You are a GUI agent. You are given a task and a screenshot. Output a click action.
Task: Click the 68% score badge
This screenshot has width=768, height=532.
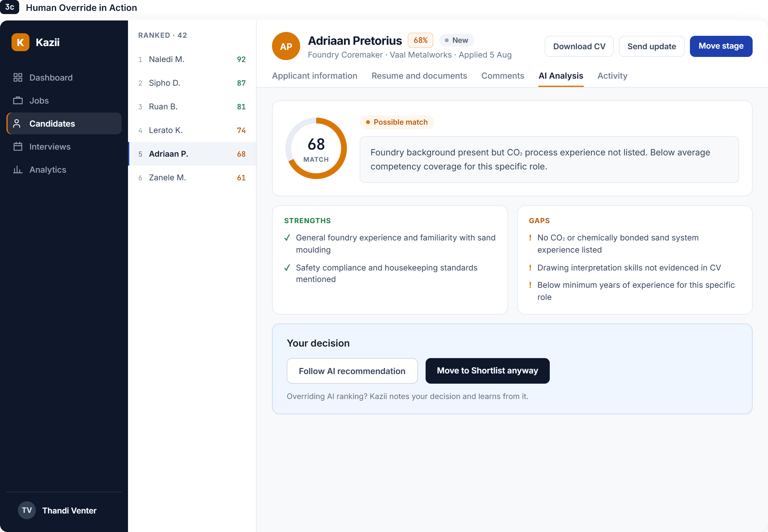tap(420, 40)
